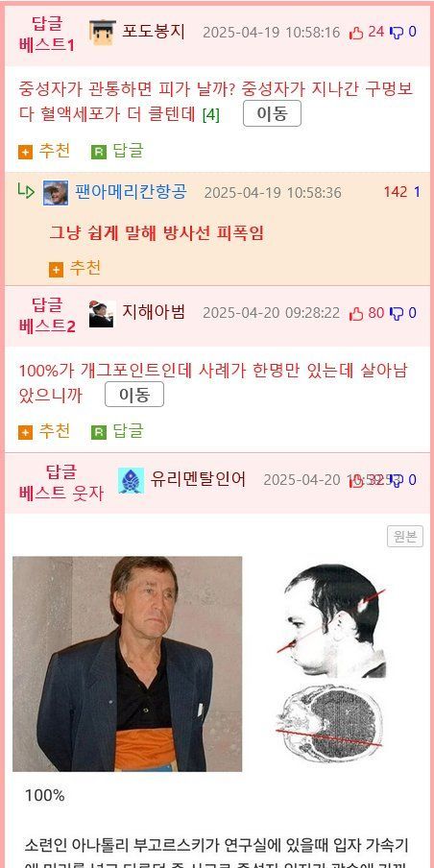Click thumbs-up icon on 포도봉지's comment

tap(356, 33)
